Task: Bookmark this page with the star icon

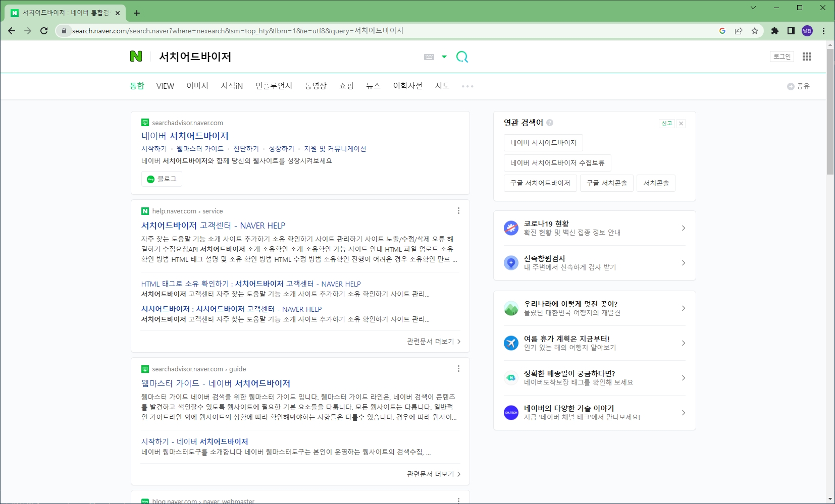Action: tap(755, 31)
